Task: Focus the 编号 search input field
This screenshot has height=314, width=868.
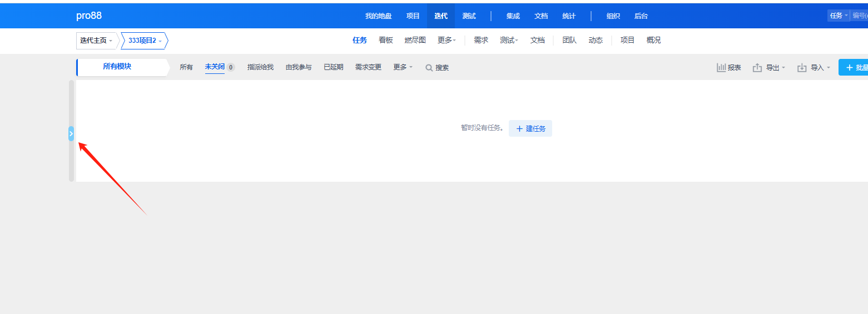Action: click(860, 16)
